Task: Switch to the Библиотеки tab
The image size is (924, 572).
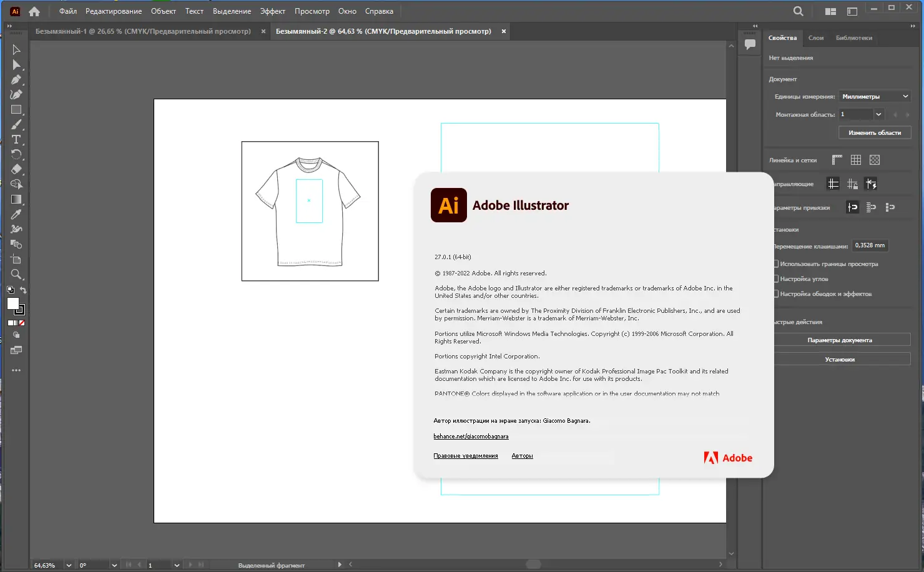Action: tap(854, 38)
